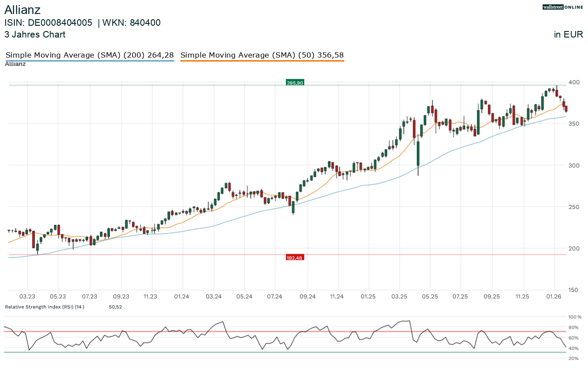The image size is (588, 370).
Task: Toggle the SMA (200) legend entry
Action: point(89,55)
